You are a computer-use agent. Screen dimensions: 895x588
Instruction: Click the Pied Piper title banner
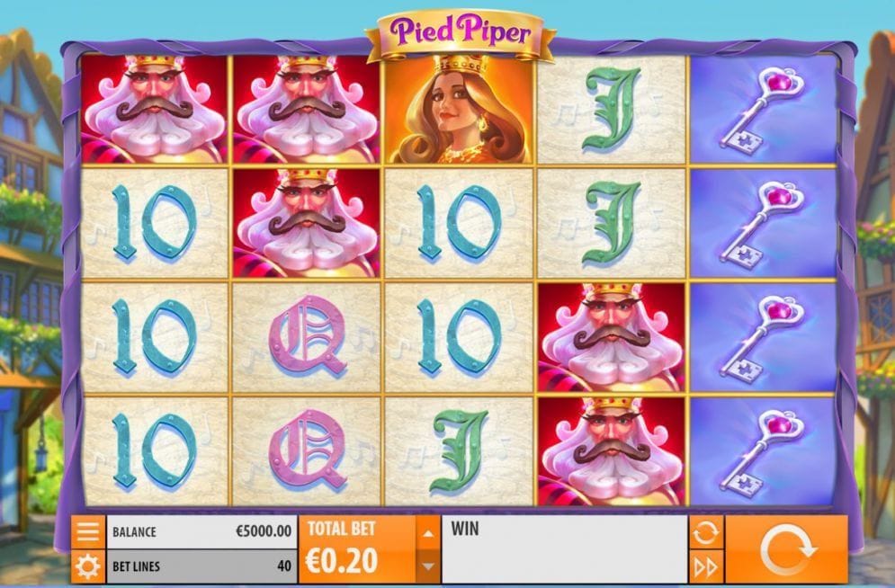[x=461, y=33]
